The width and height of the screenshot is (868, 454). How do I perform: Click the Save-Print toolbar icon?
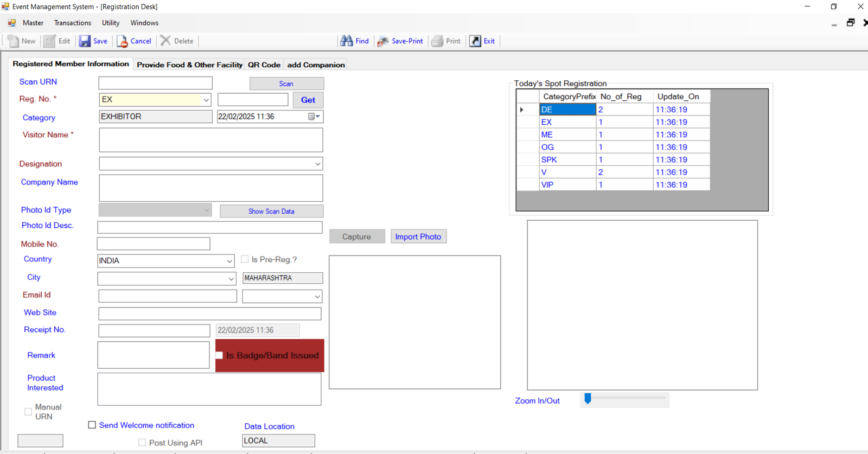(x=383, y=41)
